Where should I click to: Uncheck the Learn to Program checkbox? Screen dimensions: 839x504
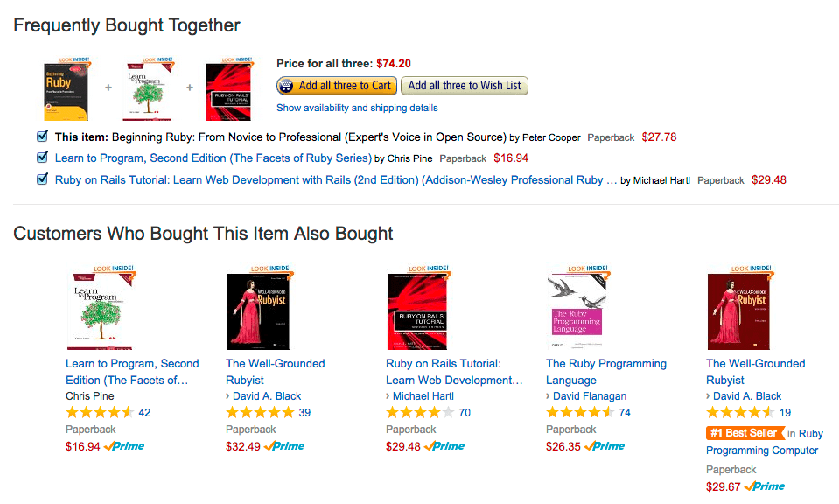point(39,158)
